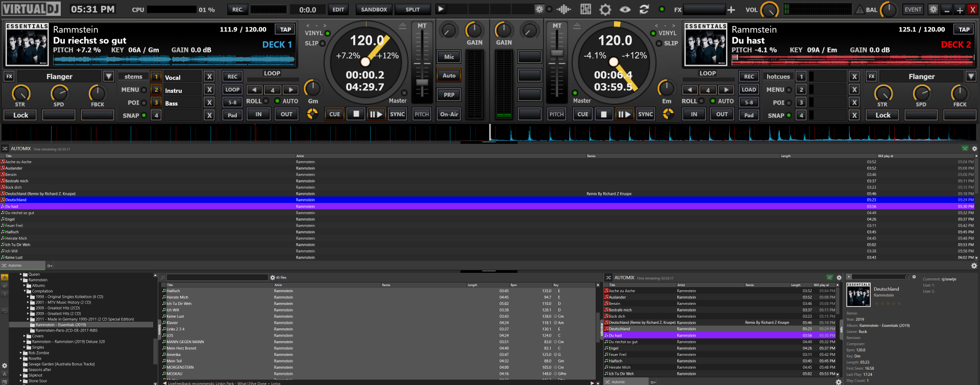Halve the loop length on Deck 1
Viewport: 980px width, 385px height.
tap(255, 90)
